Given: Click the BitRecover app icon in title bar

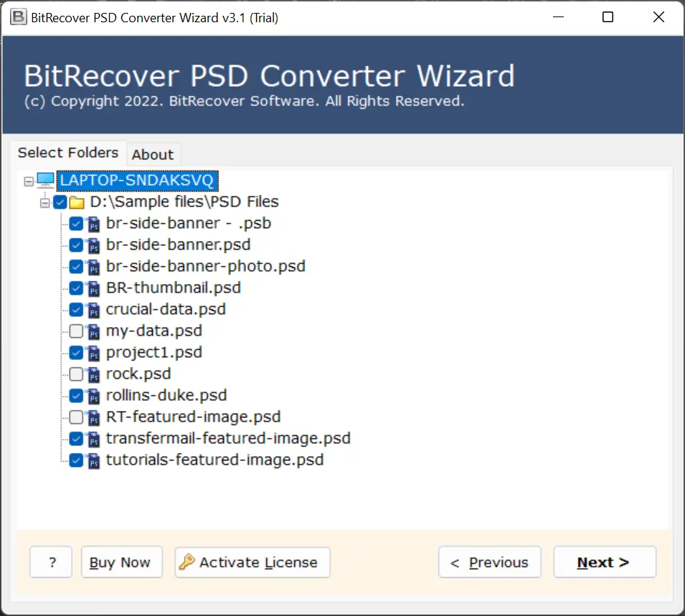Looking at the screenshot, I should [x=19, y=17].
